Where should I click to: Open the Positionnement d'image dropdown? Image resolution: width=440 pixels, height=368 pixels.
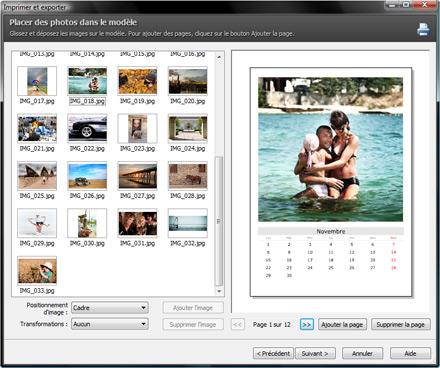pos(110,308)
